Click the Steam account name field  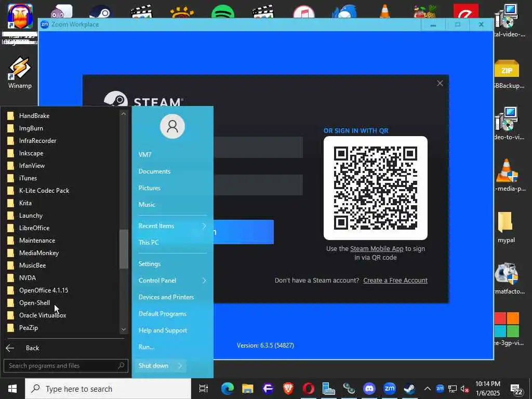pos(258,147)
